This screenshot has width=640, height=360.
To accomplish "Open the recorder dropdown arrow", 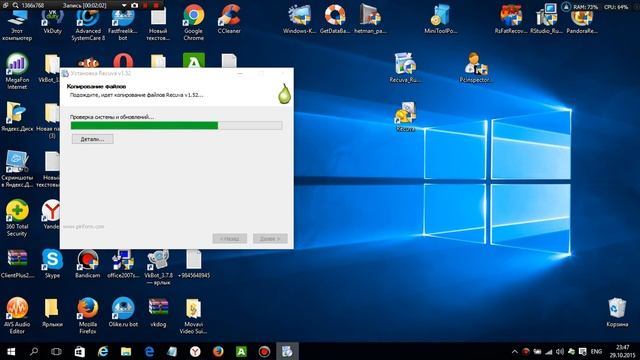I will tap(124, 5).
